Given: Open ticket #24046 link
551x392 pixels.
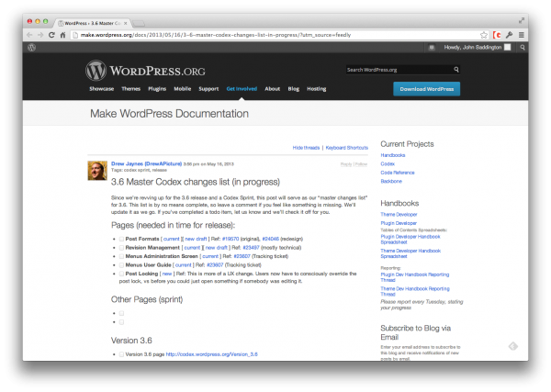Looking at the screenshot, I should tap(271, 239).
